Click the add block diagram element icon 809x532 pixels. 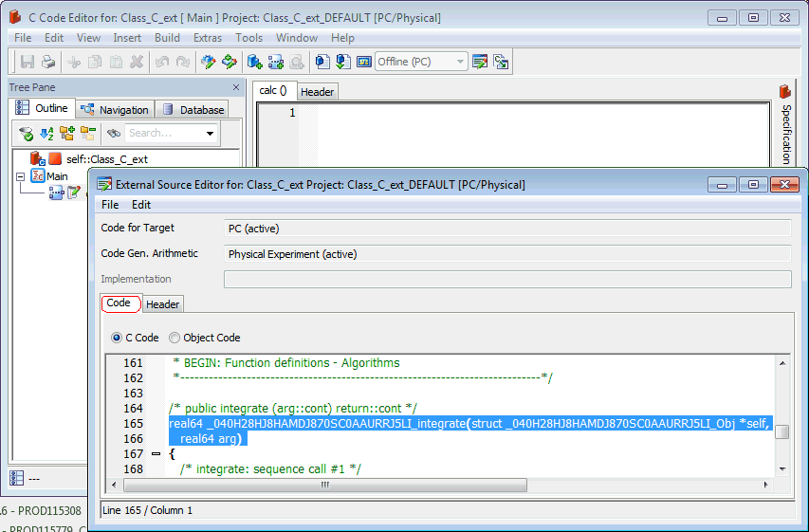point(276,62)
